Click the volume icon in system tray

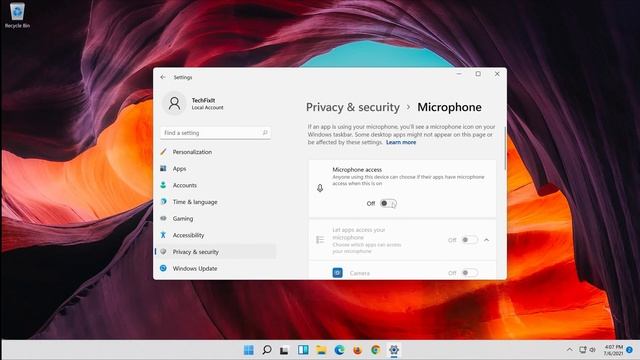click(x=593, y=350)
